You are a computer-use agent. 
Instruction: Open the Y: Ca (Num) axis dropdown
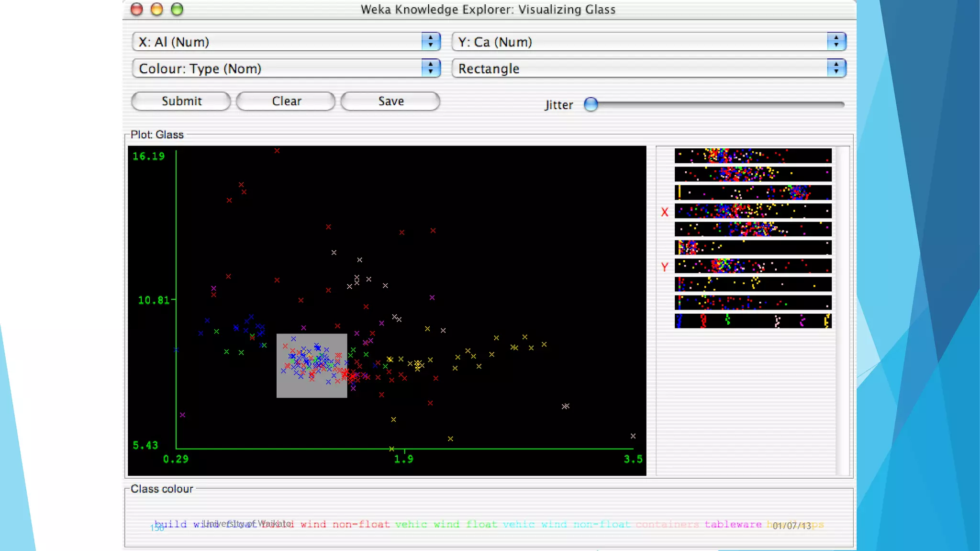(x=649, y=42)
